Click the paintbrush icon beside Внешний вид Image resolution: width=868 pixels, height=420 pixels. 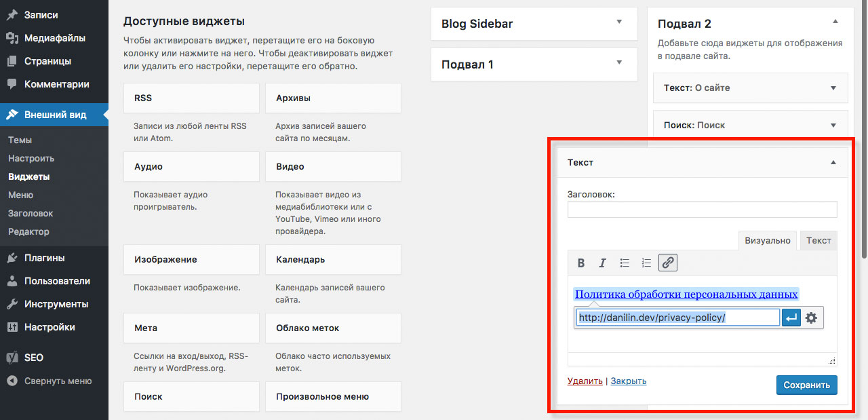[x=12, y=115]
